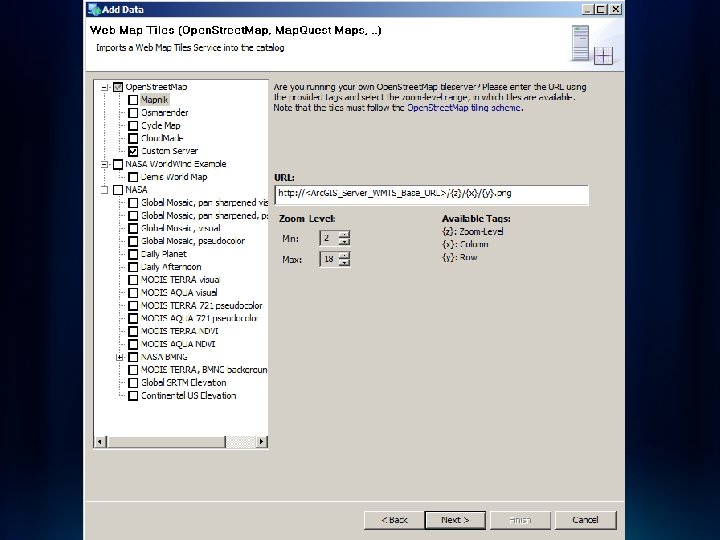Click the server wizard banner icon
720x540 pixels.
[592, 45]
